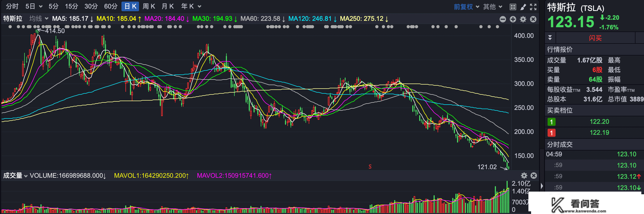Close the volume sub-chart panel
Screen dimensions: 644x214
click(534, 176)
